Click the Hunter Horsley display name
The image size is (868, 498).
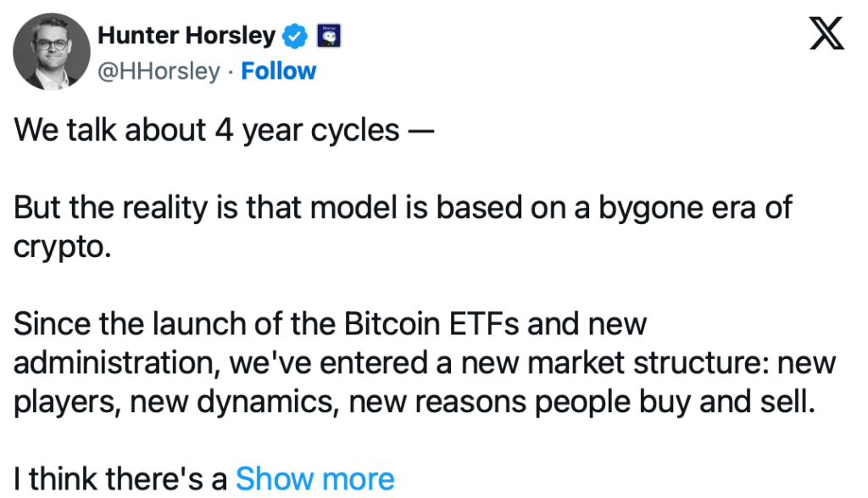pos(186,36)
